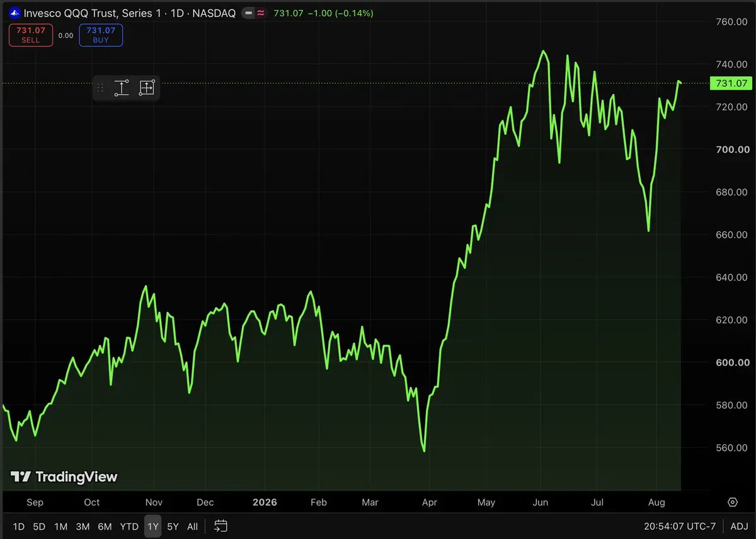
Task: Click the 600.00 price axis label
Action: (x=732, y=362)
